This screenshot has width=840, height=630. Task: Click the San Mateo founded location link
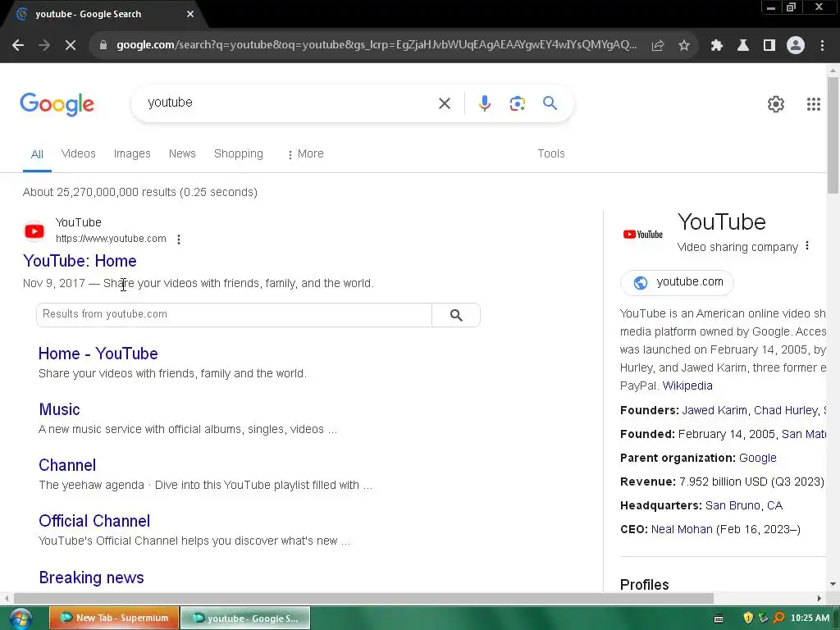(804, 434)
